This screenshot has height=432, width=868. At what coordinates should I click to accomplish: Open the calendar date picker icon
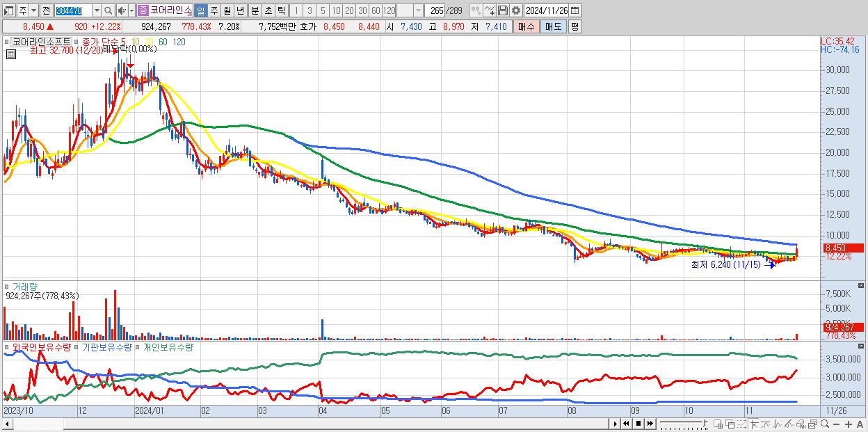pyautogui.click(x=574, y=10)
